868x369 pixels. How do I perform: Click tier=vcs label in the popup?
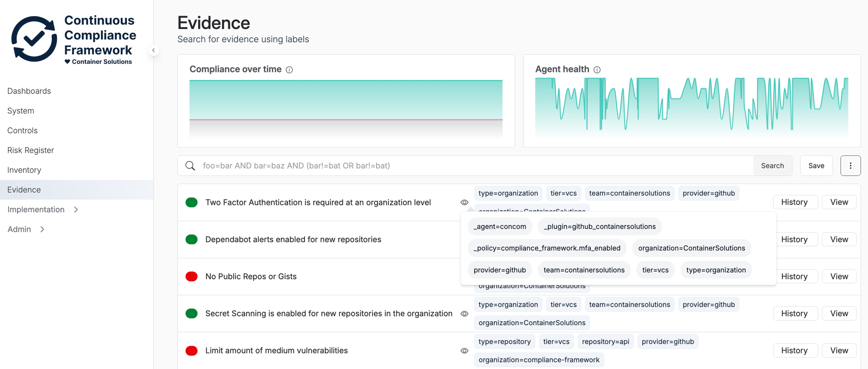[x=655, y=270]
